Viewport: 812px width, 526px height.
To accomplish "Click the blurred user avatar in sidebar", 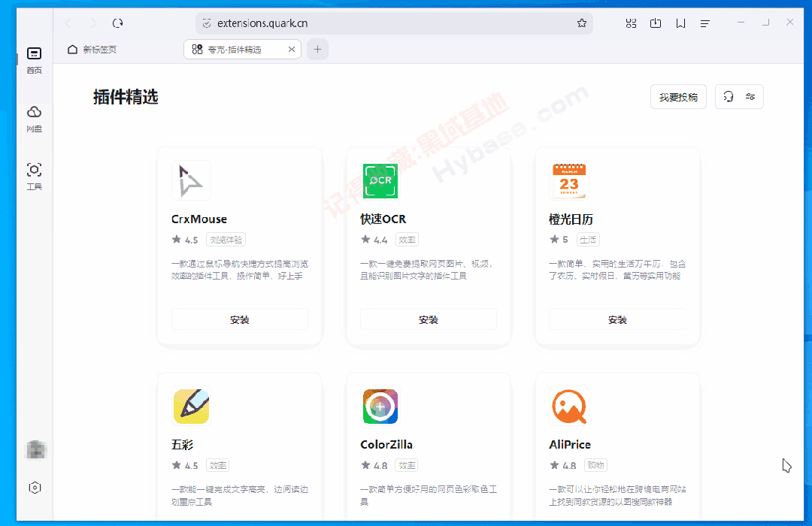I will pos(36,450).
